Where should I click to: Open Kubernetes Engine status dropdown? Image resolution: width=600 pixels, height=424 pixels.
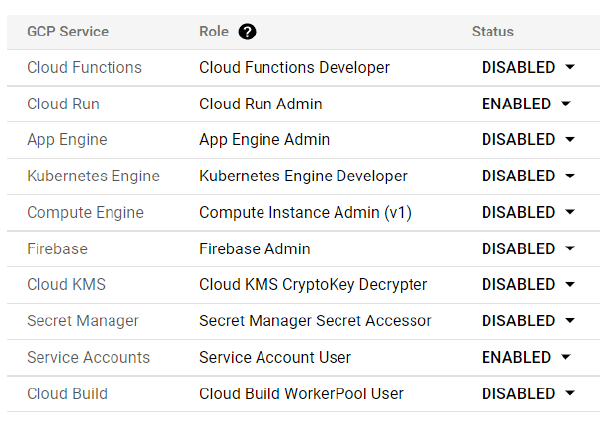[x=570, y=176]
